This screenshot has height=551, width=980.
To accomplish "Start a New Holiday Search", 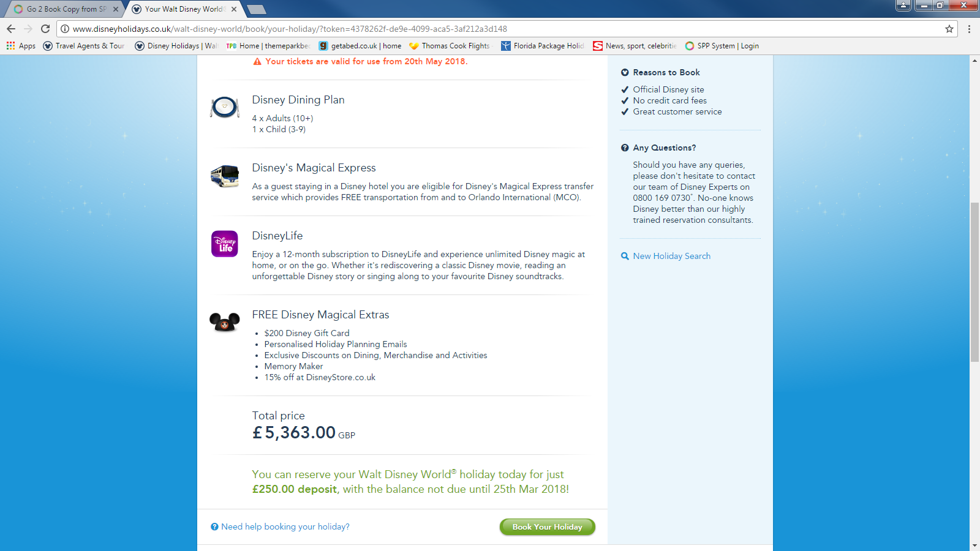I will tap(672, 256).
